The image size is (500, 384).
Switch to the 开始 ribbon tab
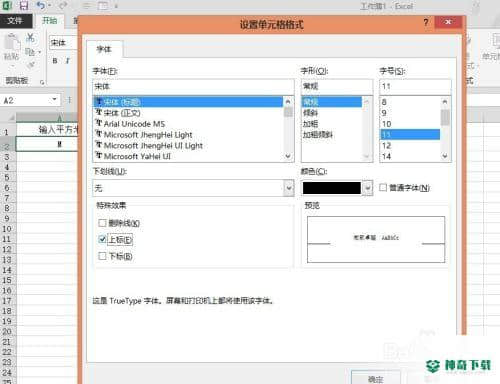coord(50,21)
